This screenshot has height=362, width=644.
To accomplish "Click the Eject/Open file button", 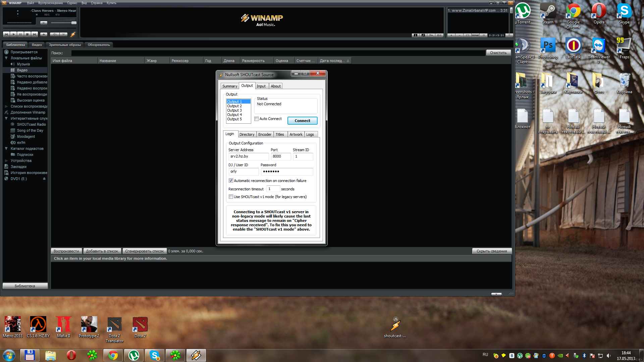I will click(44, 34).
